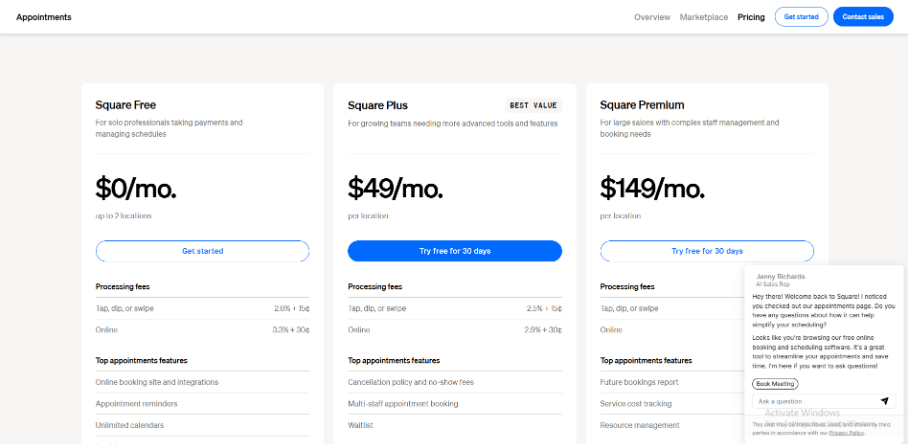Viewport: 908px width, 444px height.
Task: Click Top appointments features in Square Free
Action: point(141,361)
